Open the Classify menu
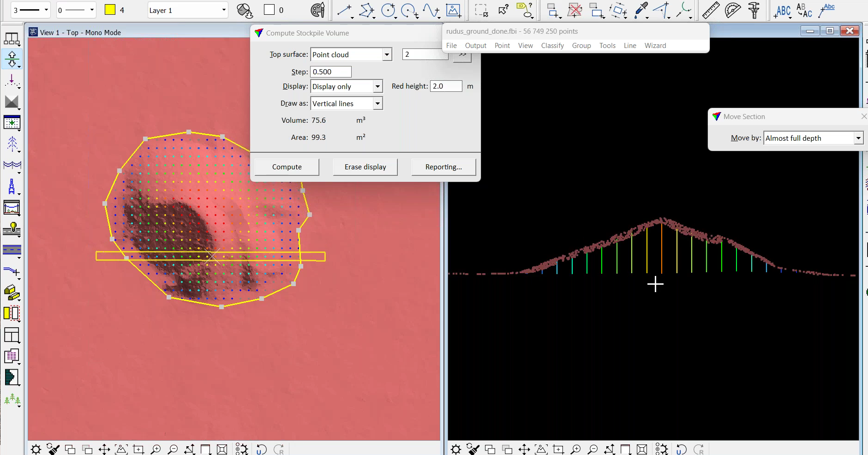This screenshot has width=868, height=455. (552, 46)
